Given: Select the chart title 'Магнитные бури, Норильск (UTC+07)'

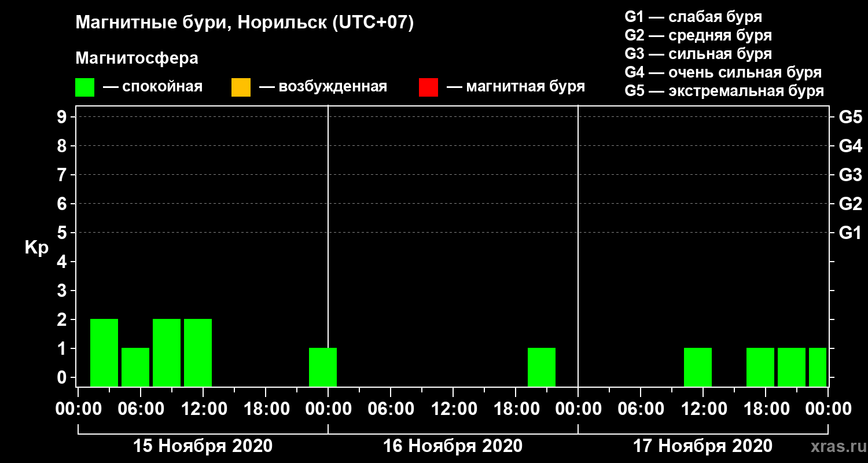Looking at the screenshot, I should [x=245, y=23].
